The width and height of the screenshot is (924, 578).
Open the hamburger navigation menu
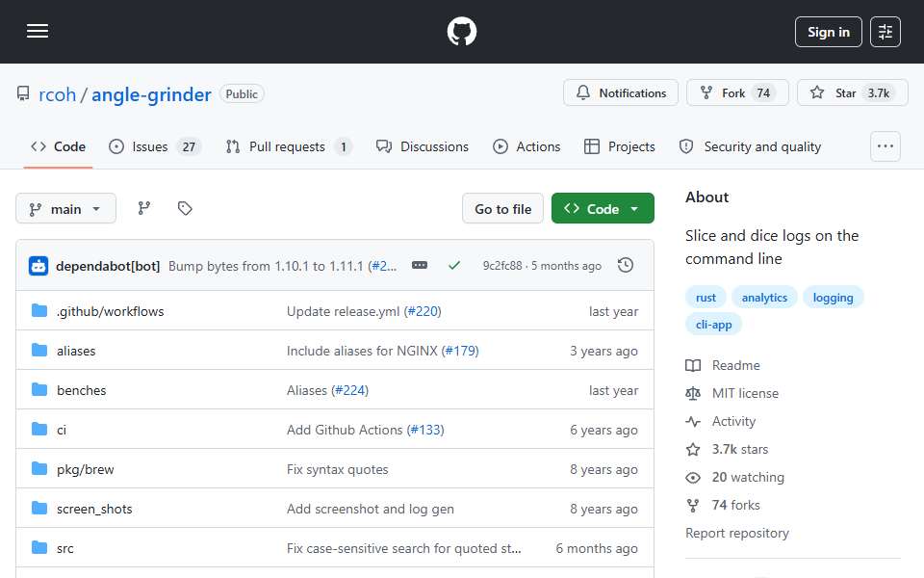click(38, 31)
